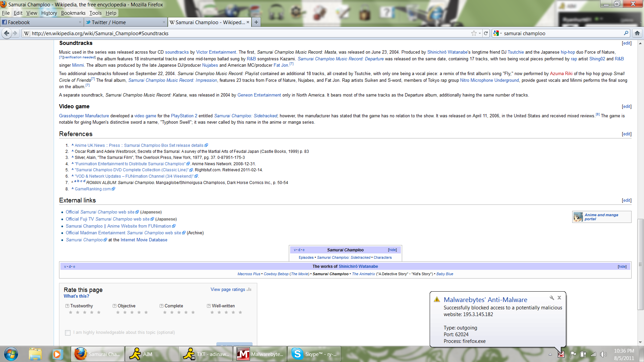644x362 pixels.
Task: Open the AIM TXT adinaw chat taskbar button
Action: (206, 354)
